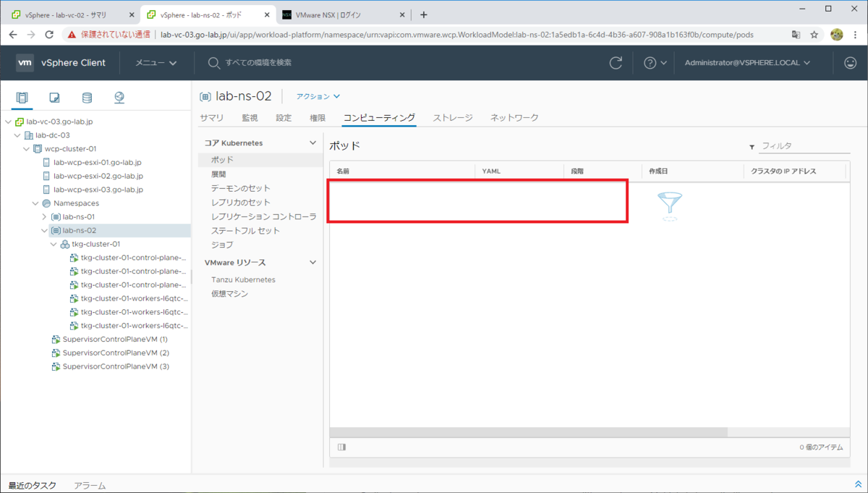868x493 pixels.
Task: Switch to the 設定 tab
Action: [284, 118]
